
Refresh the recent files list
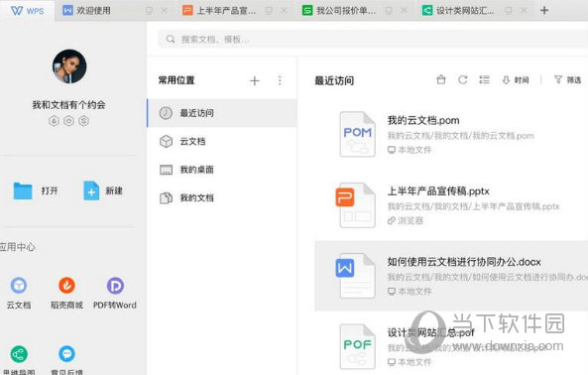(x=463, y=79)
